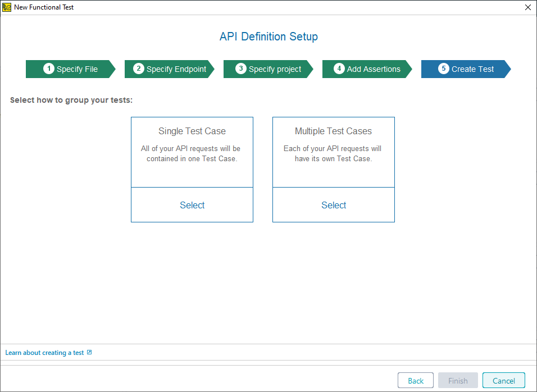Close the New Functional Test dialog

point(527,7)
